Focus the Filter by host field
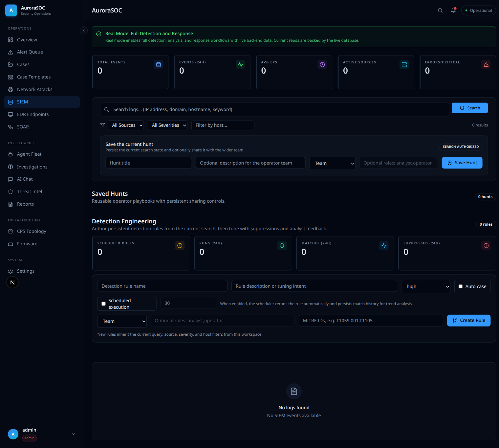The width and height of the screenshot is (499, 448). (223, 125)
